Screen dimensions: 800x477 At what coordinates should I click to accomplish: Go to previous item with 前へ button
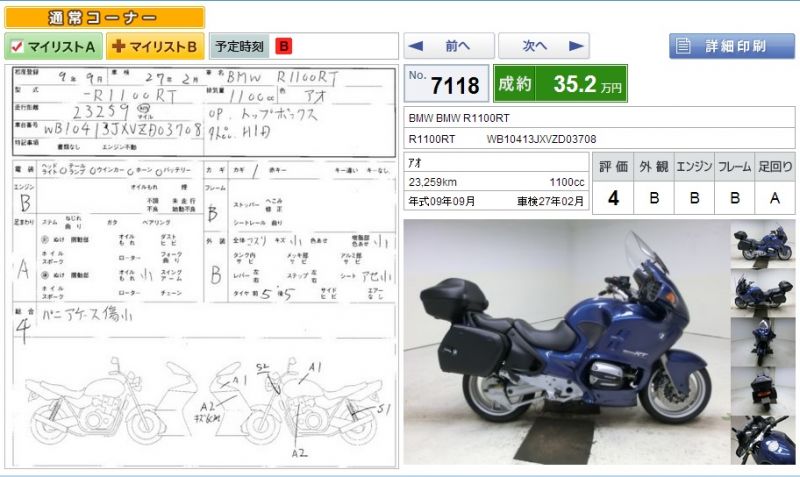click(449, 46)
